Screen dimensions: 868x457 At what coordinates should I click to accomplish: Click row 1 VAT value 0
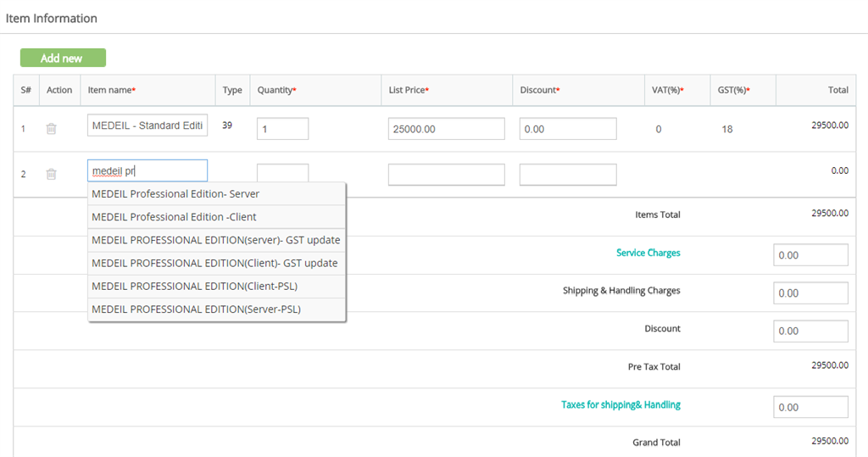[x=658, y=129]
